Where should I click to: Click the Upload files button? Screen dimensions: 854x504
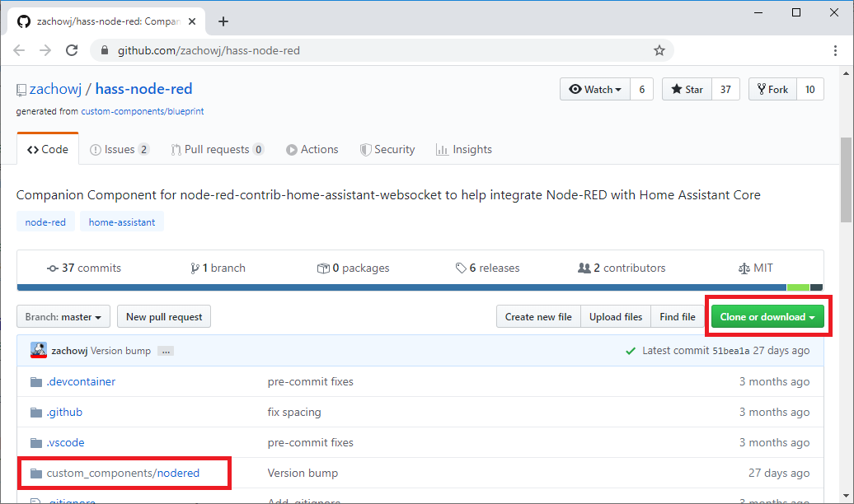click(x=616, y=317)
